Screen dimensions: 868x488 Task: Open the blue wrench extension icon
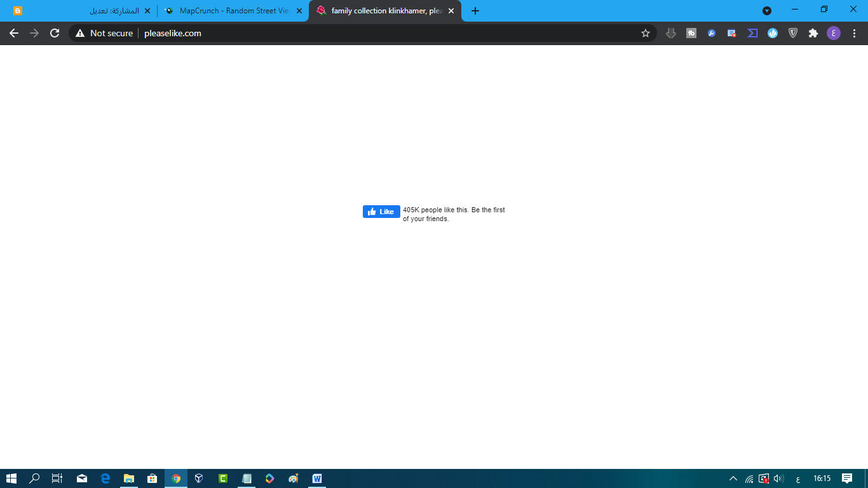coord(712,33)
